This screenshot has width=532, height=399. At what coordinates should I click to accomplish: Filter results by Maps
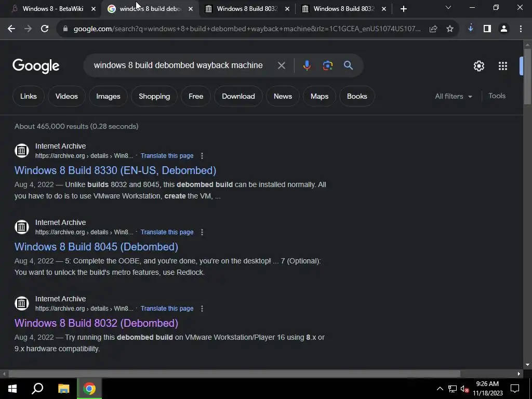pyautogui.click(x=320, y=96)
